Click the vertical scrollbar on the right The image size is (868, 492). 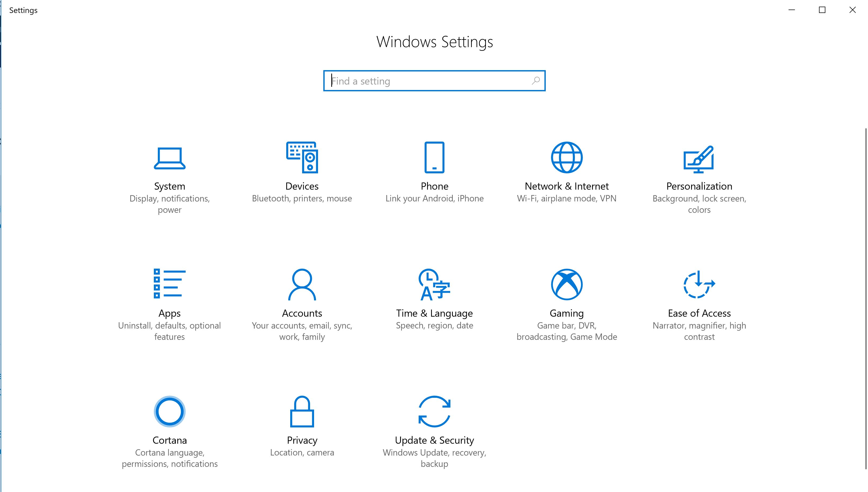tap(866, 298)
